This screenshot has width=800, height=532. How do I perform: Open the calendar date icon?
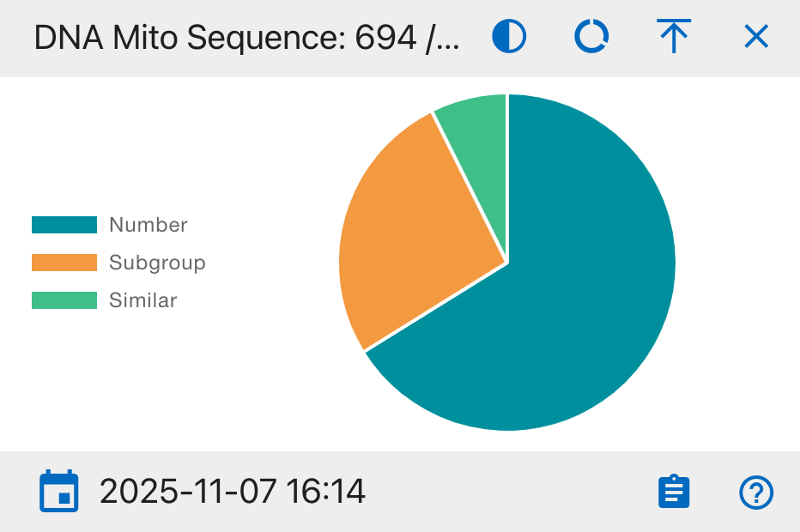[59, 491]
